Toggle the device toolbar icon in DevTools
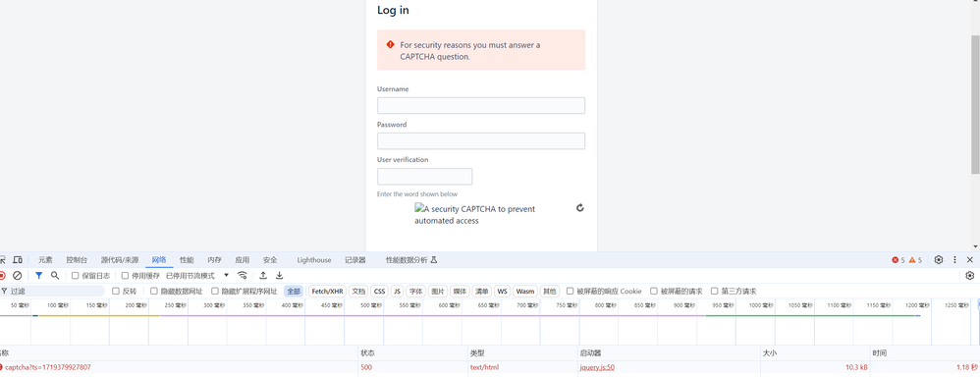The image size is (980, 377). pos(18,259)
